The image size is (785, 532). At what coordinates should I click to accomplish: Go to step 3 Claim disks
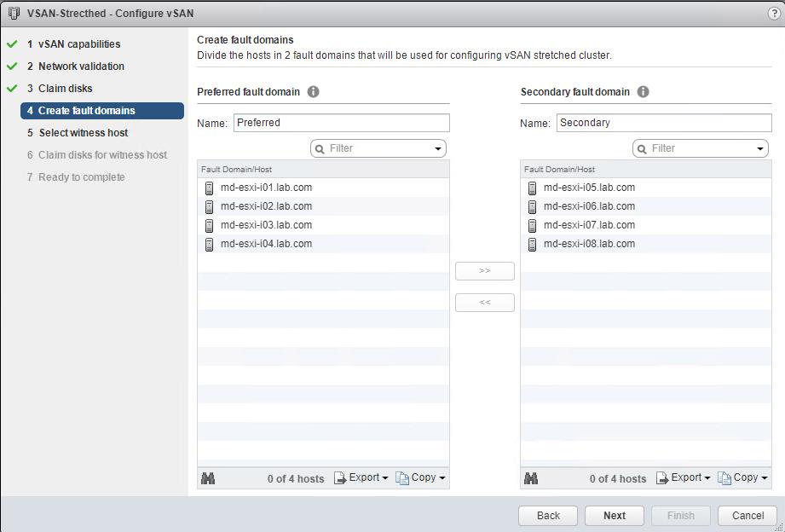tap(60, 88)
